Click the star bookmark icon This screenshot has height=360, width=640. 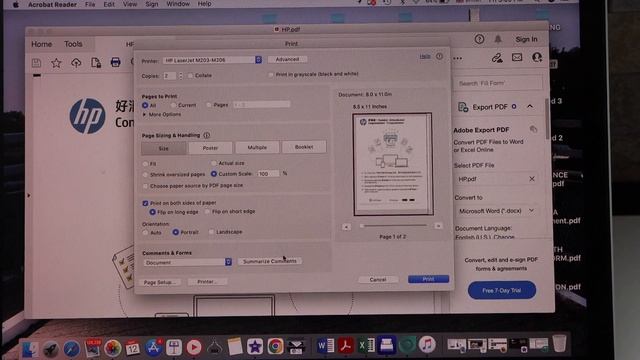56,63
